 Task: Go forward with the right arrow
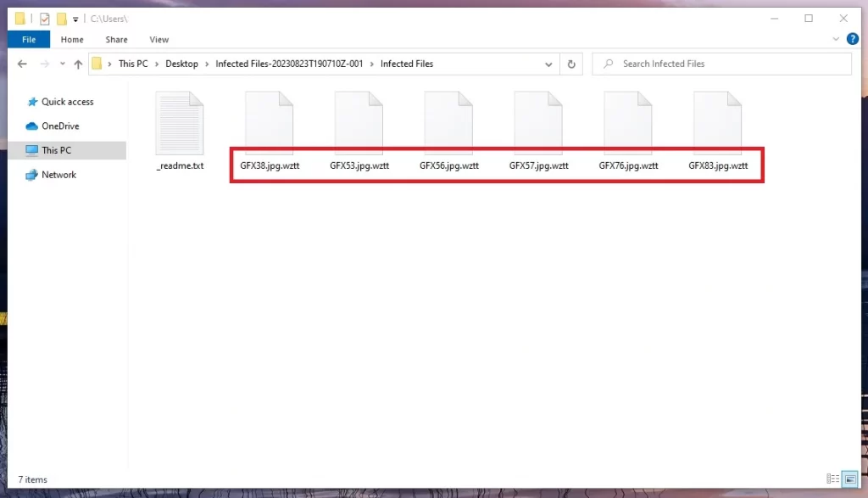click(45, 64)
